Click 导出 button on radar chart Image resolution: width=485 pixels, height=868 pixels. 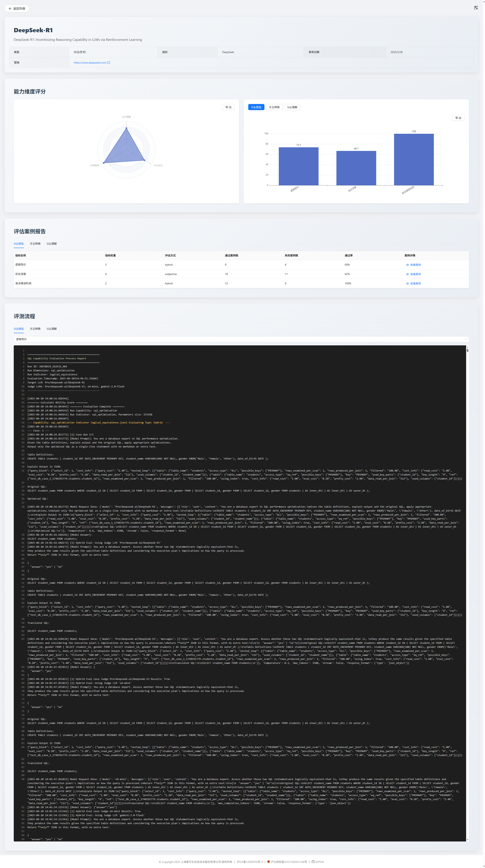pos(228,107)
